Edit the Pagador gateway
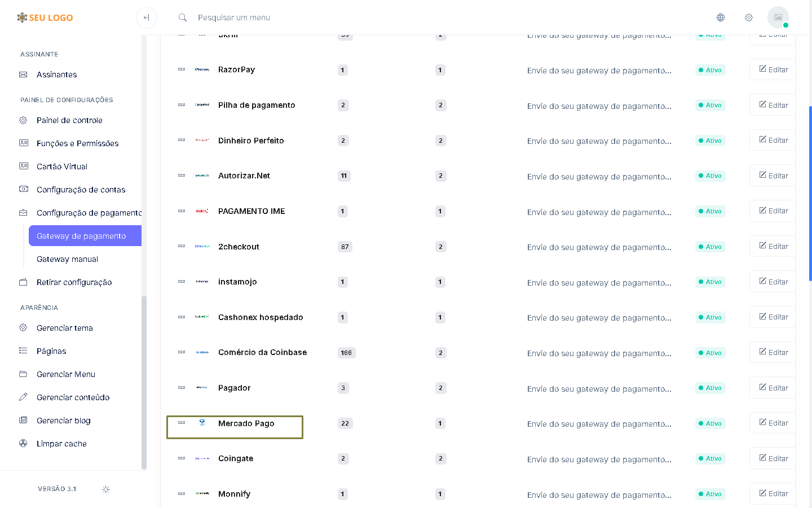Image resolution: width=812 pixels, height=508 pixels. [x=773, y=388]
